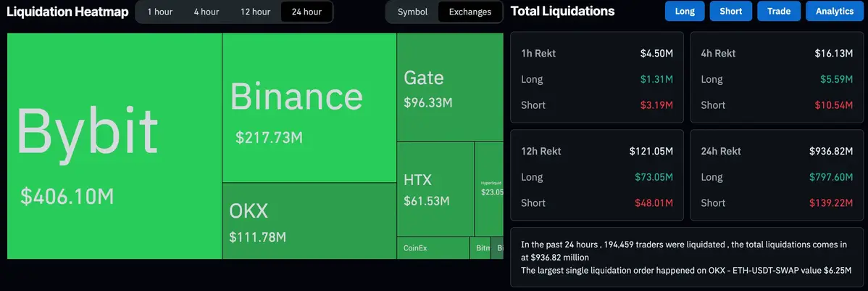868x291 pixels.
Task: Click the OKX heatmap tile
Action: click(x=309, y=221)
